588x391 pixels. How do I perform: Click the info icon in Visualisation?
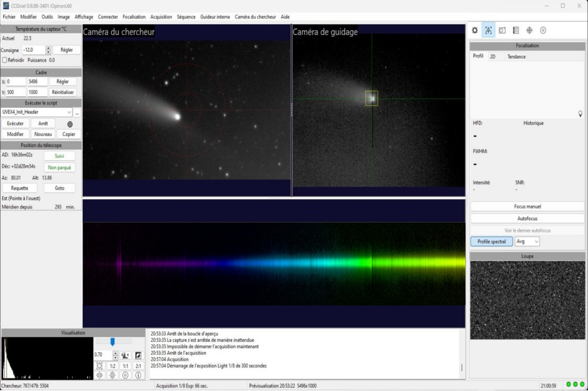(x=138, y=375)
